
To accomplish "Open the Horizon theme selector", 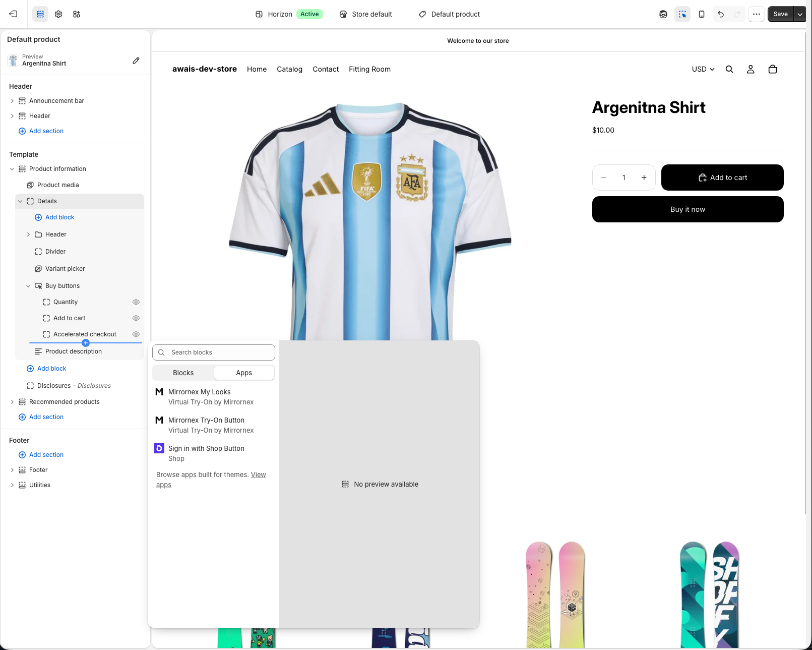I will (x=289, y=14).
